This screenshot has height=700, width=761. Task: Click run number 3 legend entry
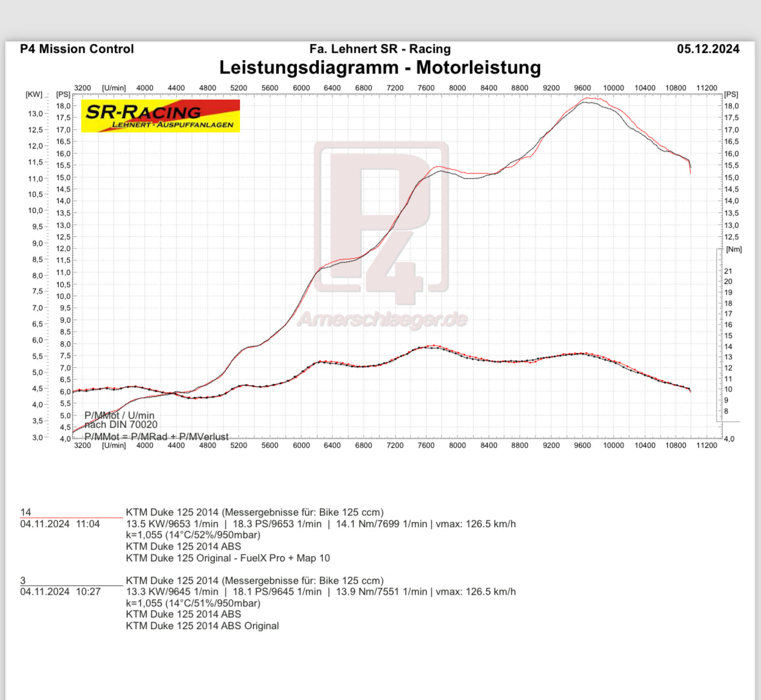point(23,580)
